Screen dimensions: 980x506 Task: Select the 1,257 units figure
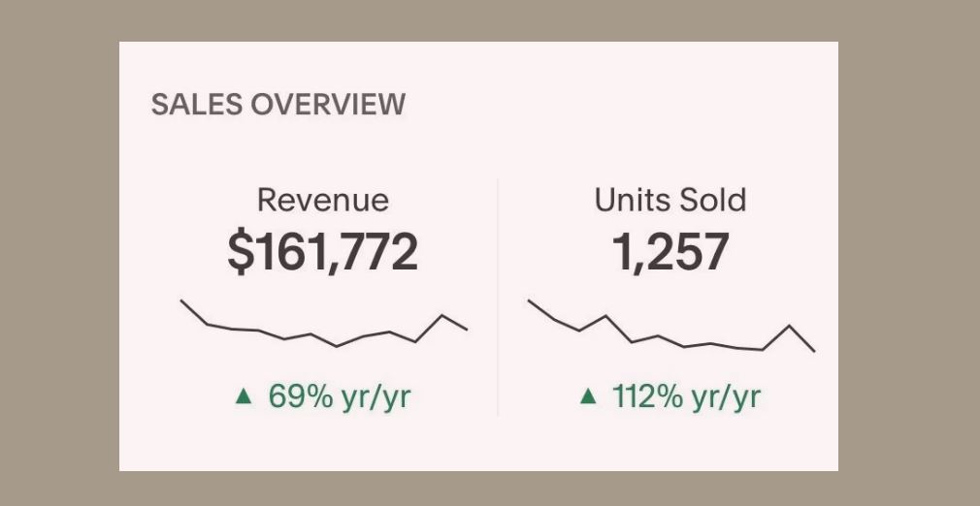coord(670,251)
